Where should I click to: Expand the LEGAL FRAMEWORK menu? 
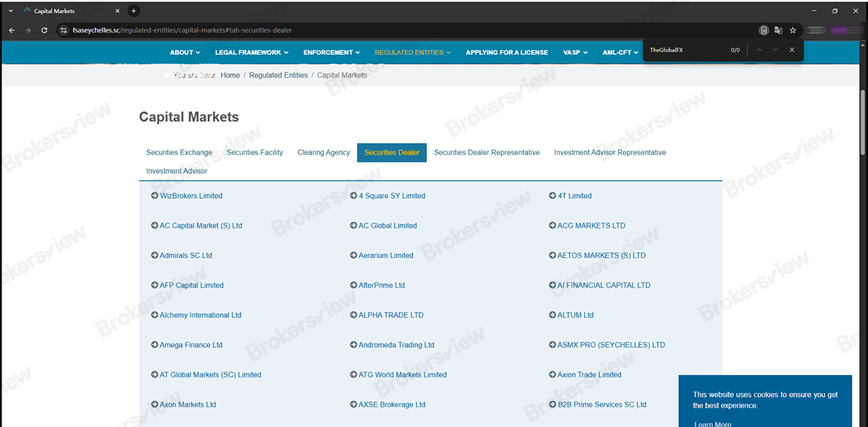[x=252, y=53]
